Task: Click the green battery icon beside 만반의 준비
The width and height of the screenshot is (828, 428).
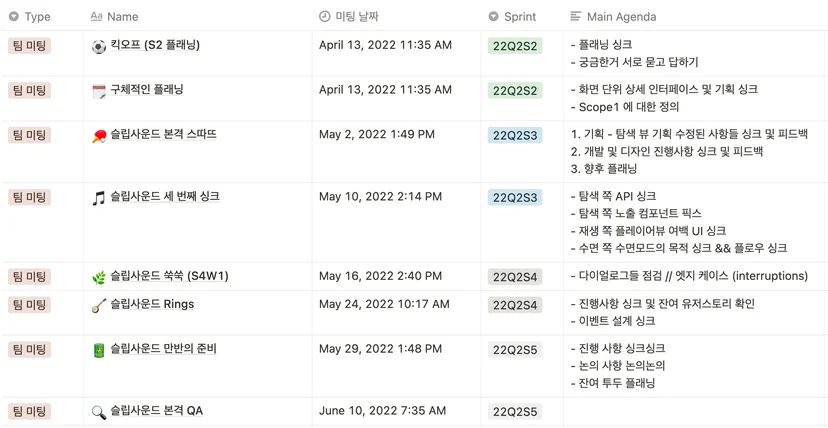Action: point(99,350)
